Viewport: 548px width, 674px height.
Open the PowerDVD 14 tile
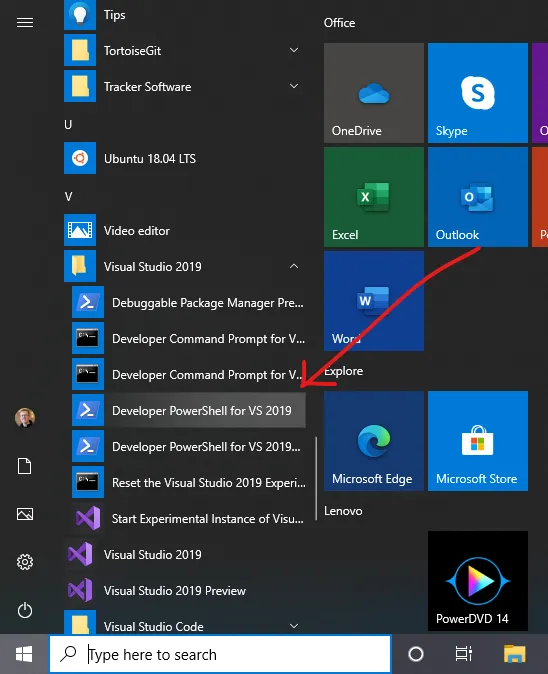tap(478, 581)
